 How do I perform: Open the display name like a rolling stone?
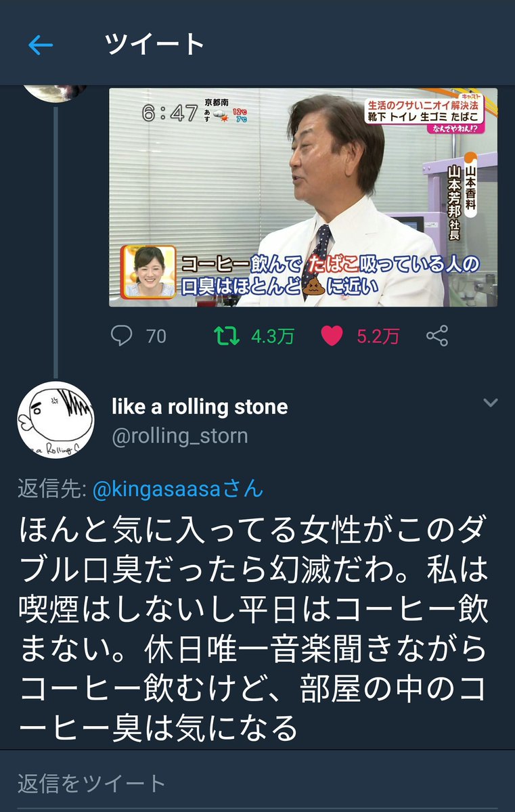click(200, 407)
